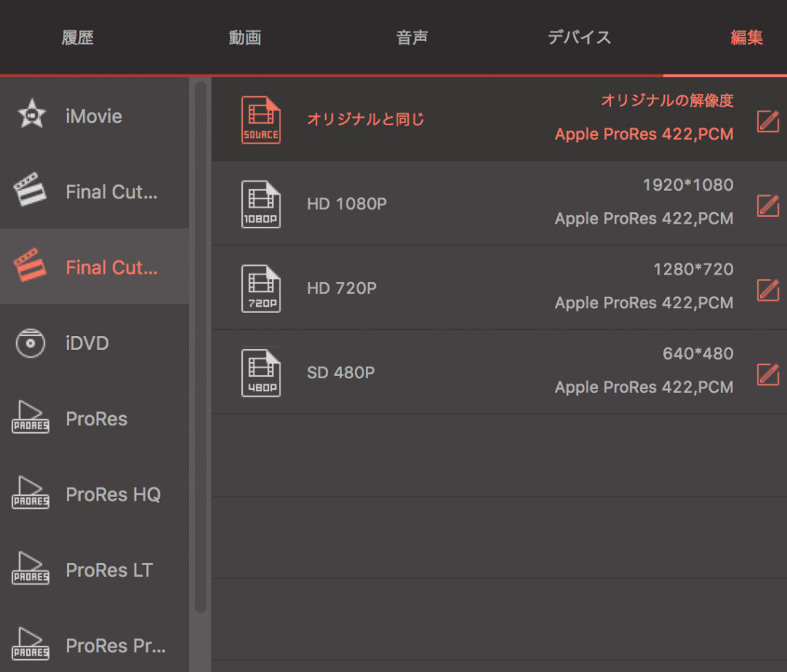This screenshot has height=672, width=787.
Task: Select the HD 720P preset name
Action: coord(342,288)
